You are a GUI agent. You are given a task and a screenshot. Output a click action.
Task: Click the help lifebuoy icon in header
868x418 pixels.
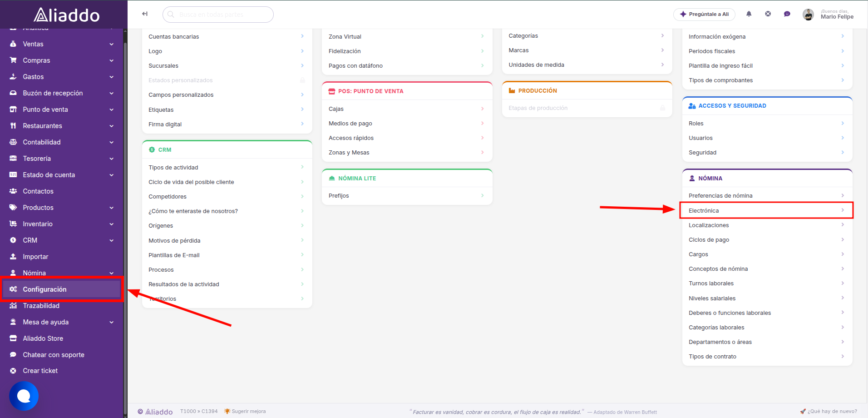768,14
